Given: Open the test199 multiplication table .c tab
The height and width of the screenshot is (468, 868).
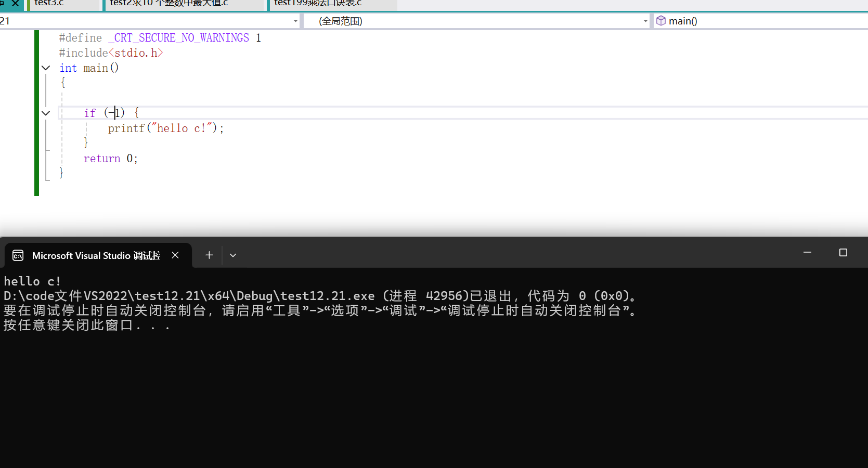Looking at the screenshot, I should click(x=333, y=4).
